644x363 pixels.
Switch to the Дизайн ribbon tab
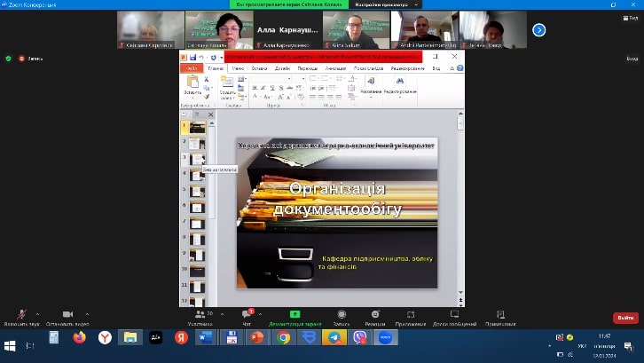282,68
